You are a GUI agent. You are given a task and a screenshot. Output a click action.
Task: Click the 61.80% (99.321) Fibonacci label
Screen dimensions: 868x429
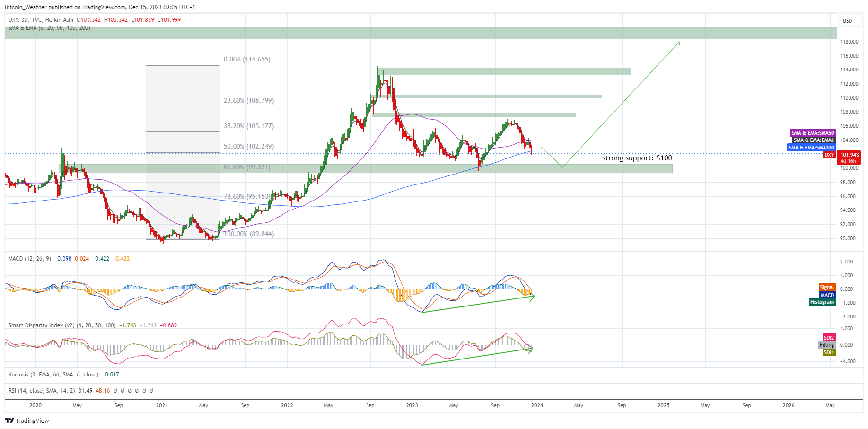[x=247, y=167]
